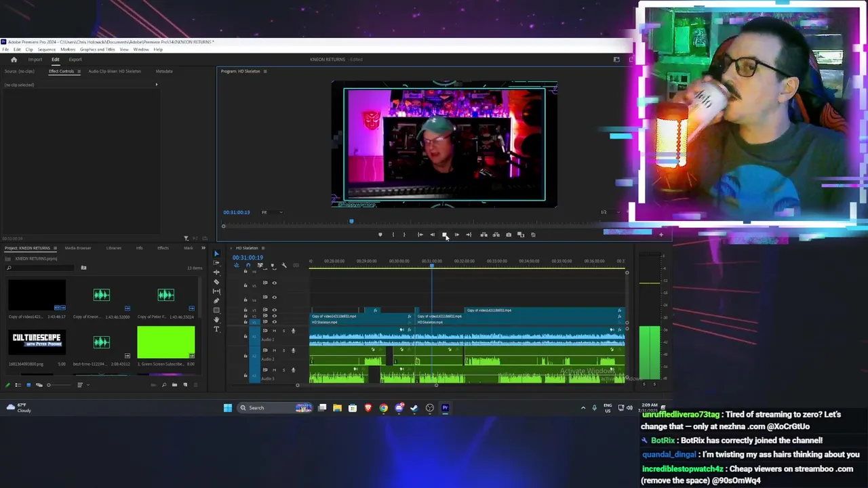Switch to Audio Clip Mixer tab
Image resolution: width=868 pixels, height=488 pixels.
[115, 71]
